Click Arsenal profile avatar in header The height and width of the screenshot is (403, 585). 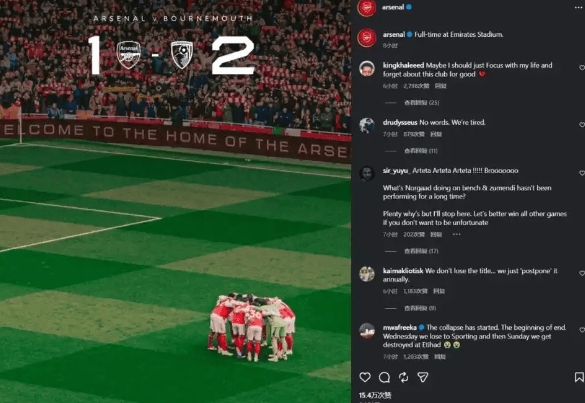tap(367, 8)
